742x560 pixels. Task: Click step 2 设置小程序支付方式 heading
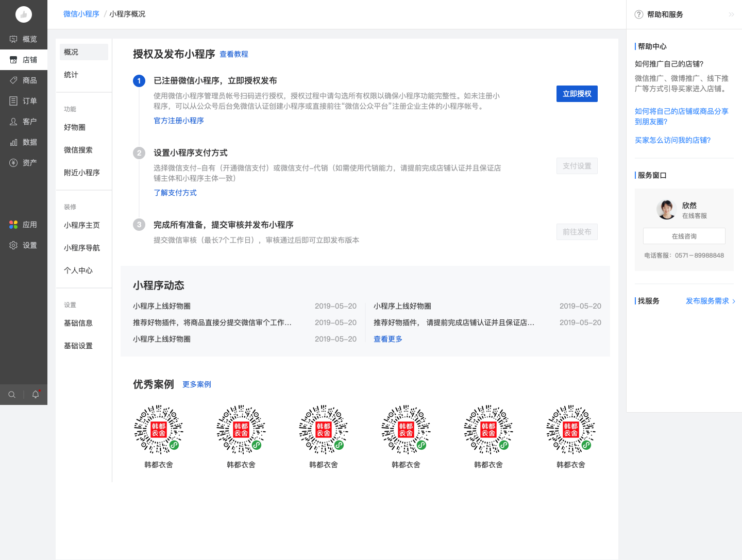(x=191, y=153)
